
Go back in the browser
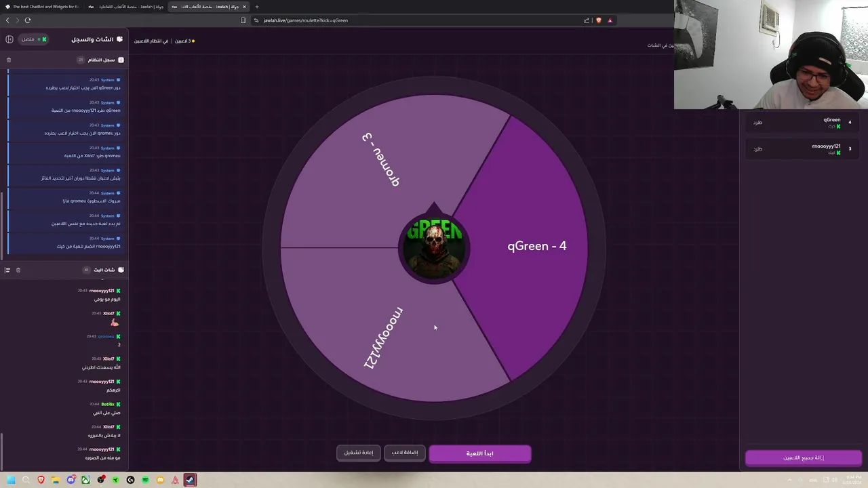pos(7,20)
